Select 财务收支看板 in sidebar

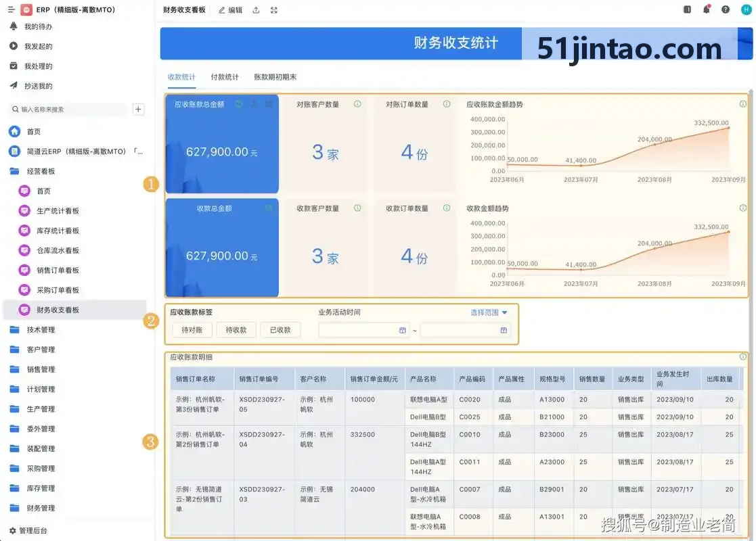74,309
